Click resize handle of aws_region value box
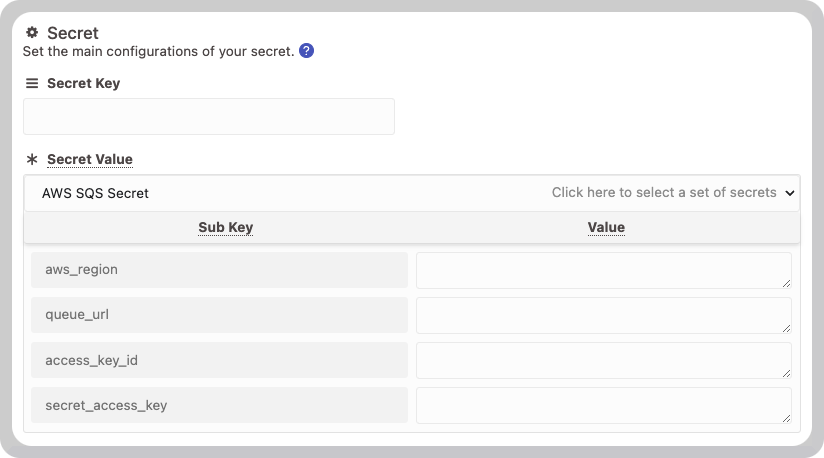The height and width of the screenshot is (458, 824). click(x=786, y=284)
